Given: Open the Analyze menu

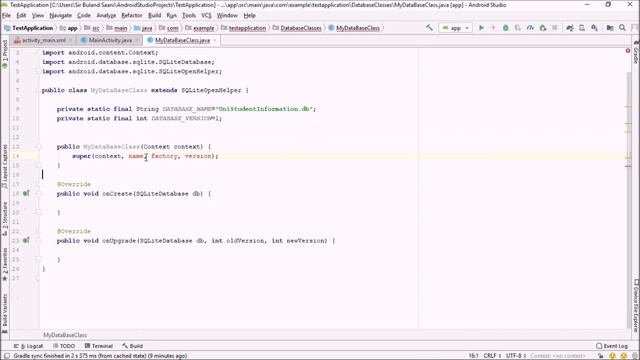Looking at the screenshot, I should click(106, 16).
